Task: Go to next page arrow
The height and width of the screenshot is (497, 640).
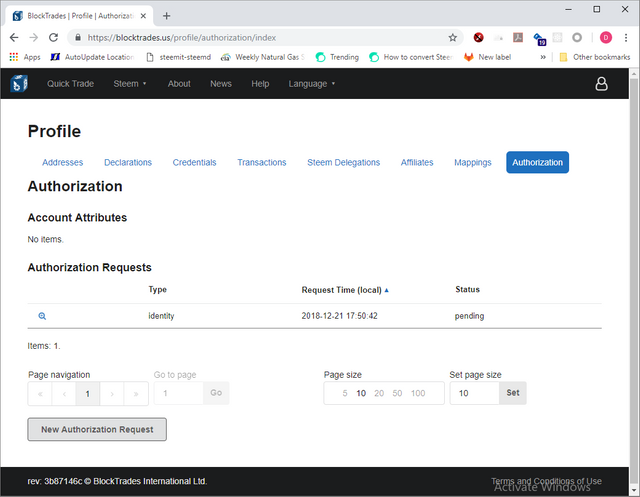Action: pos(112,394)
